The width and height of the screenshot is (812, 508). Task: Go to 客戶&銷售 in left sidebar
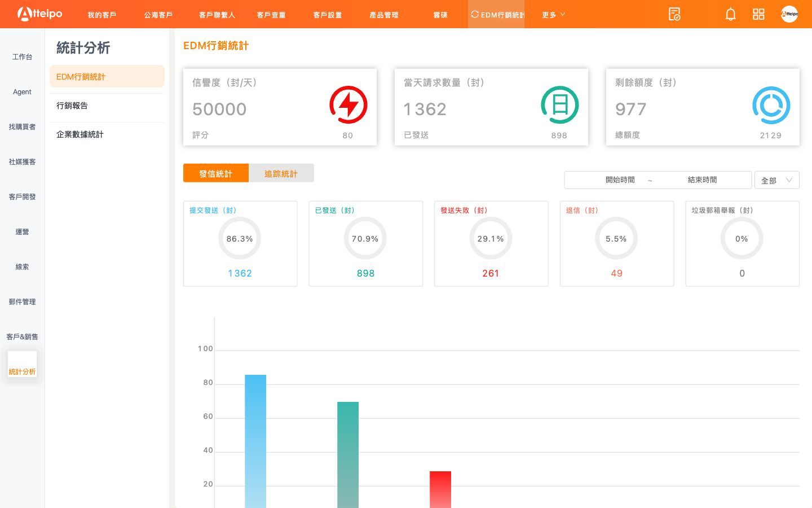pos(23,336)
